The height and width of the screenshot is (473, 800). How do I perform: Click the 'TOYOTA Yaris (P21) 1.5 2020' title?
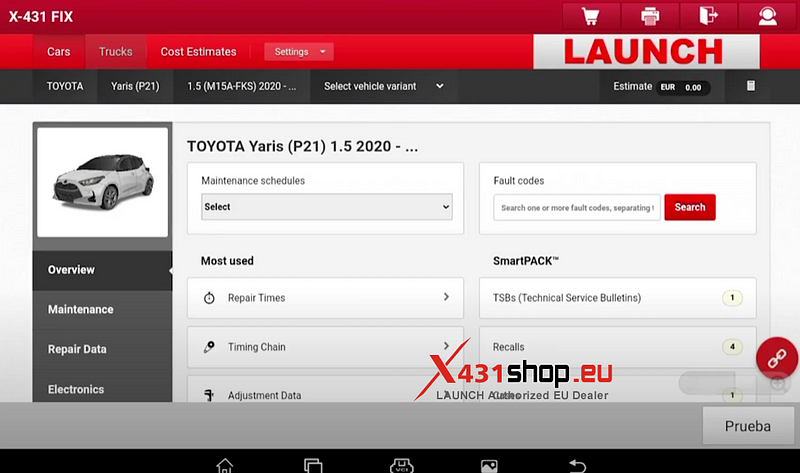[x=302, y=146]
